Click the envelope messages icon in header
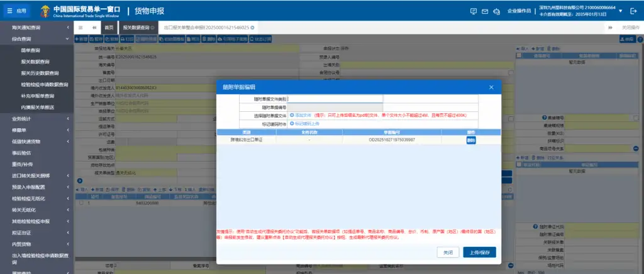644x274 pixels. click(x=484, y=11)
